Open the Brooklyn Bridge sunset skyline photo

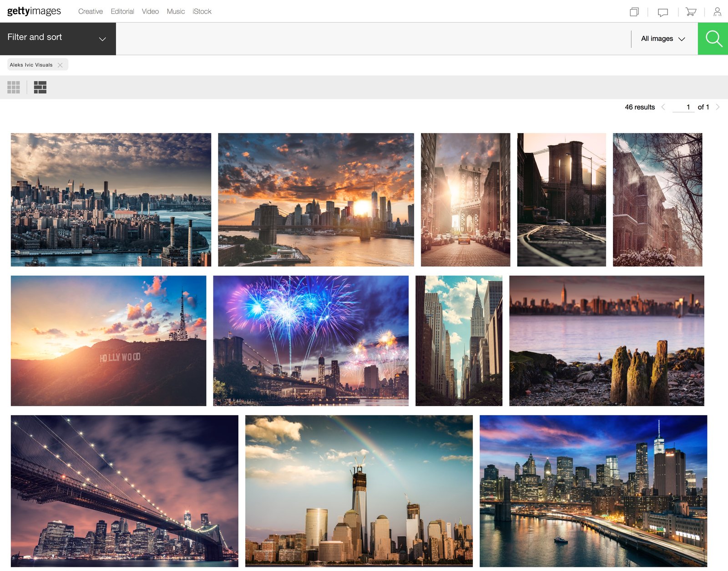point(316,200)
